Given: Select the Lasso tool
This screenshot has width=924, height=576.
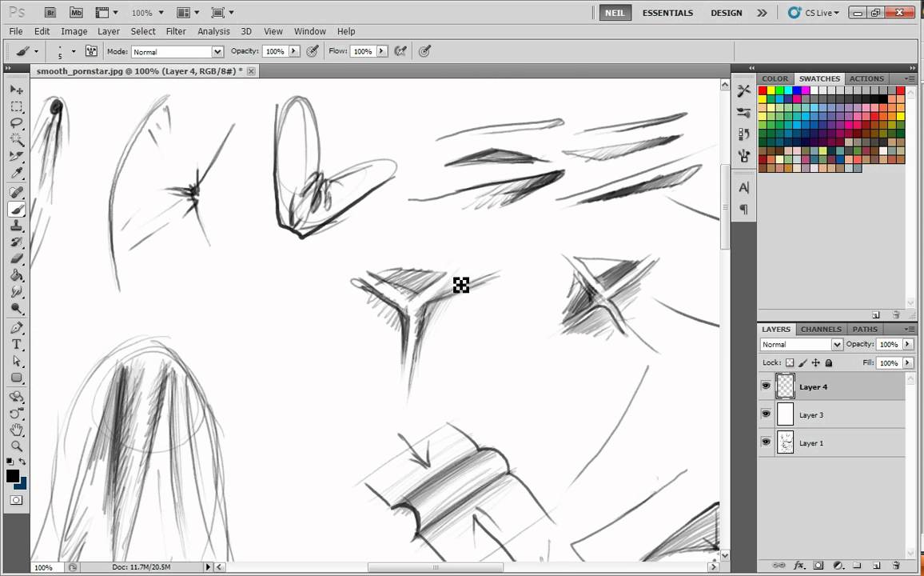Looking at the screenshot, I should (x=17, y=122).
